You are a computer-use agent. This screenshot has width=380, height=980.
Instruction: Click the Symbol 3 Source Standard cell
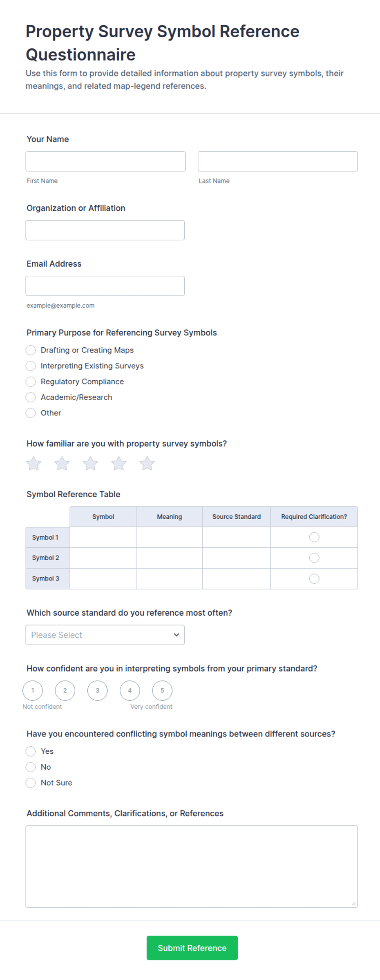[237, 578]
